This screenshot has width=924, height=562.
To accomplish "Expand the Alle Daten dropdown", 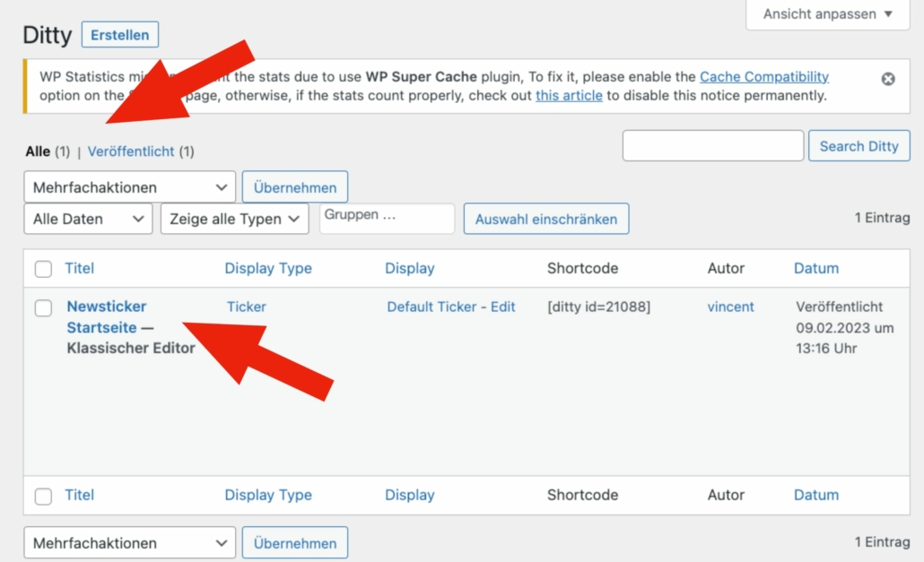I will coord(88,219).
